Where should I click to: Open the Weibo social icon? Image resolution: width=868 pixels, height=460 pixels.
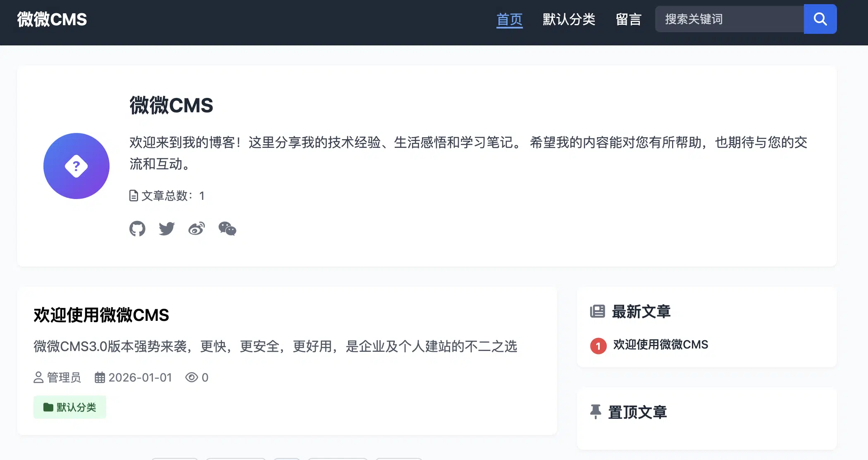point(197,229)
